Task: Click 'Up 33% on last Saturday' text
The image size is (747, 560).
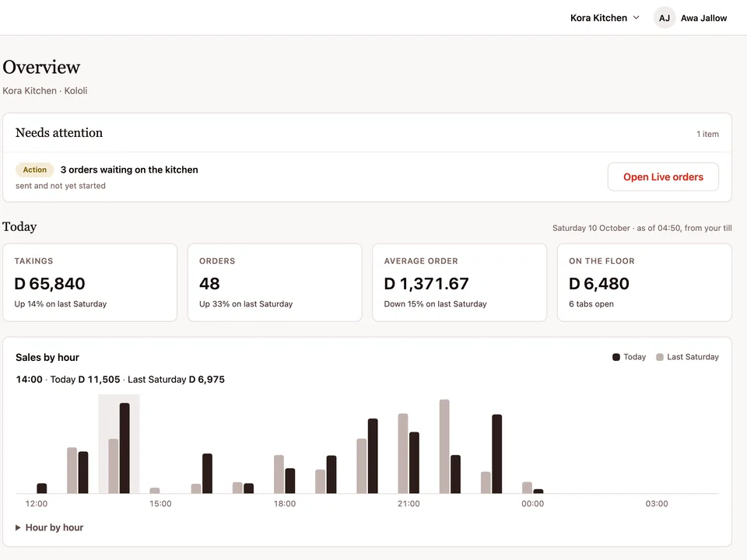Action: [x=246, y=304]
